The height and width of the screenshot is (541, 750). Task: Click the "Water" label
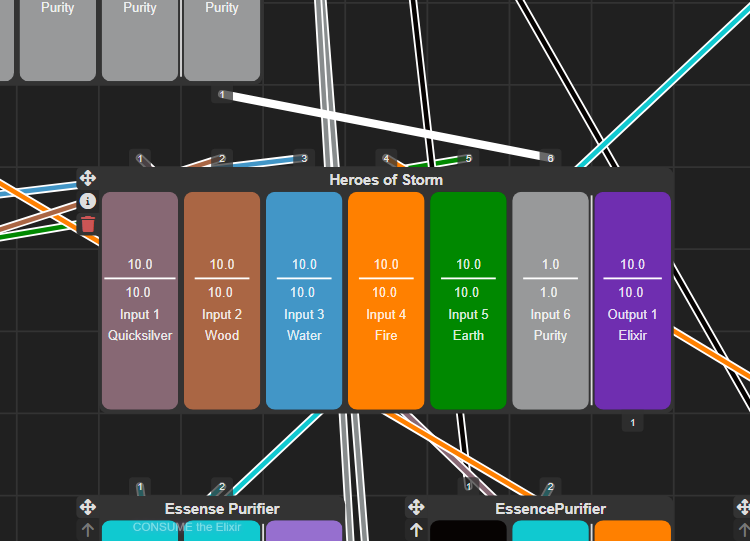pos(304,335)
